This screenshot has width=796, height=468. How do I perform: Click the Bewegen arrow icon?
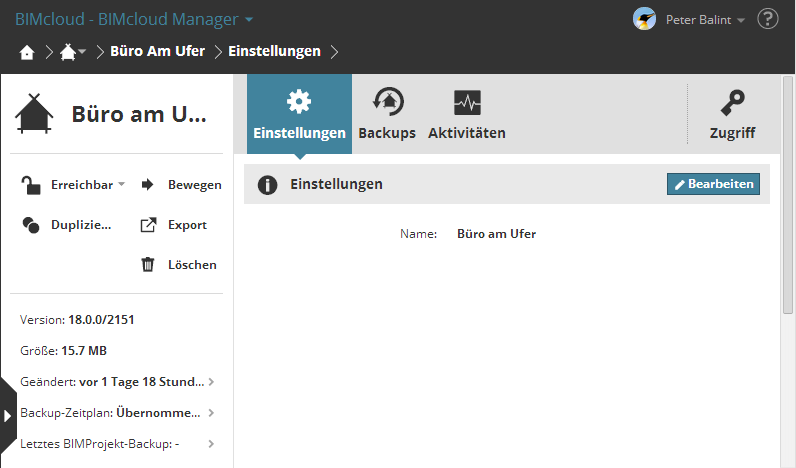coord(147,184)
